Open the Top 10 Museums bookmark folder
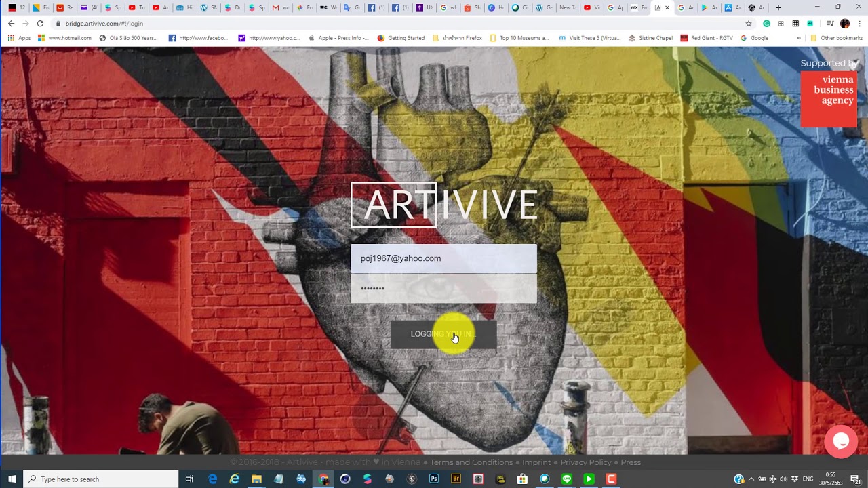The height and width of the screenshot is (488, 868). click(519, 38)
